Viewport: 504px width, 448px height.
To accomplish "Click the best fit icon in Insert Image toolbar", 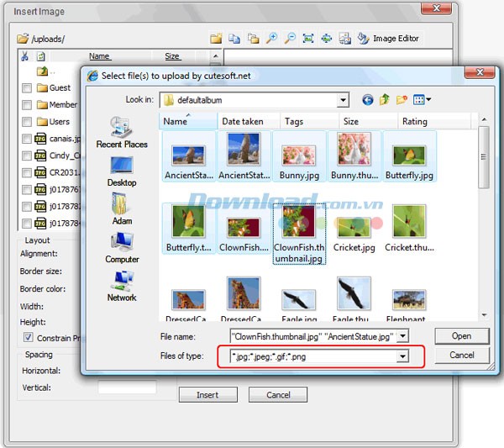I will (x=327, y=39).
